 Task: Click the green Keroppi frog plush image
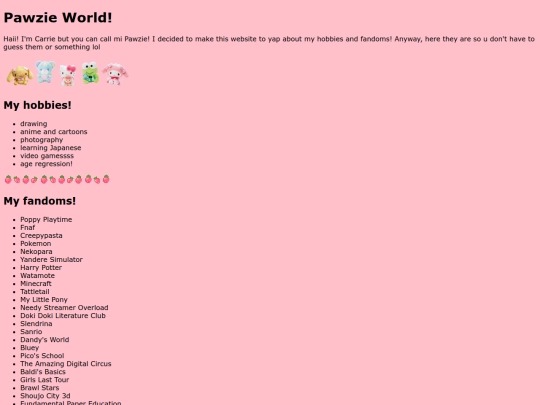90,73
